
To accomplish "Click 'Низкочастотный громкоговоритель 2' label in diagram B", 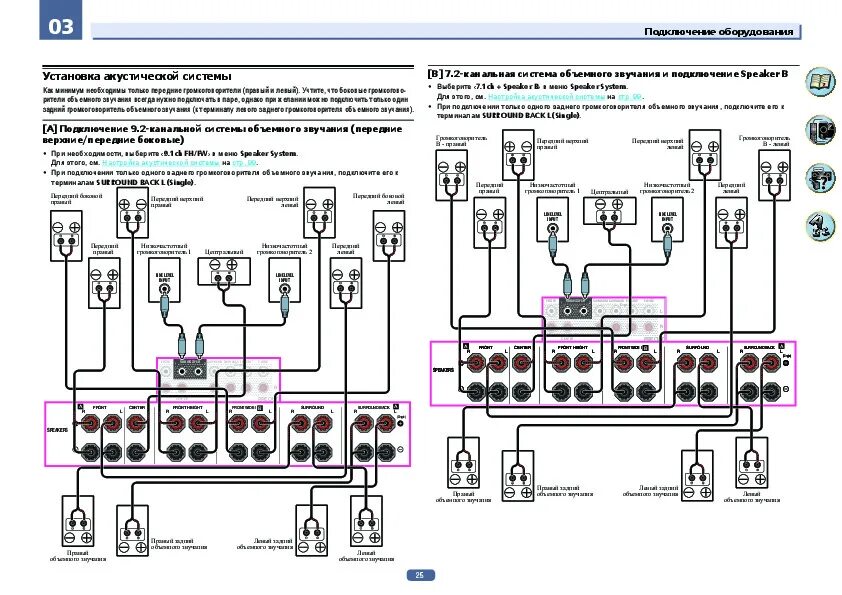I will [667, 188].
